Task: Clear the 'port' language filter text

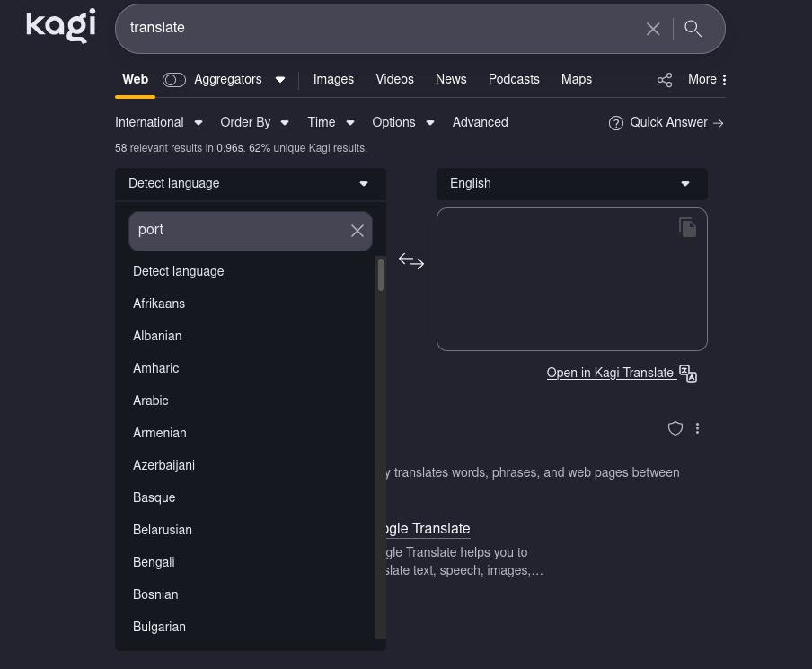Action: pos(357,231)
